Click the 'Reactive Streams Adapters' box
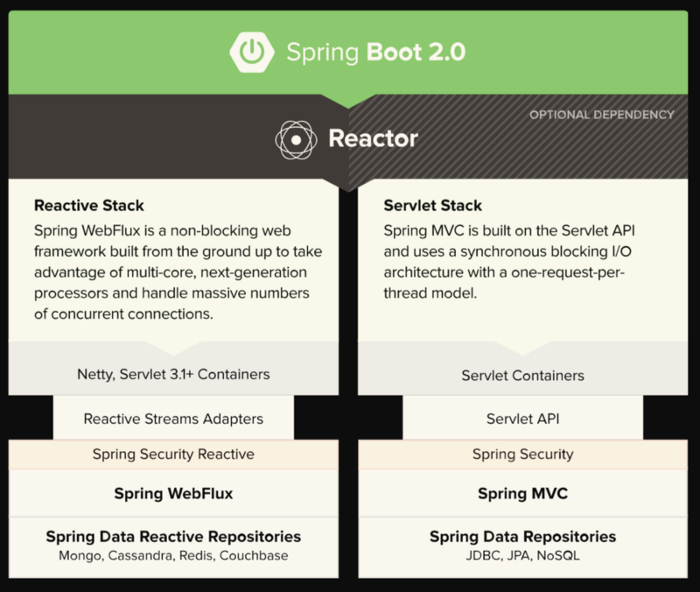 pos(173,418)
